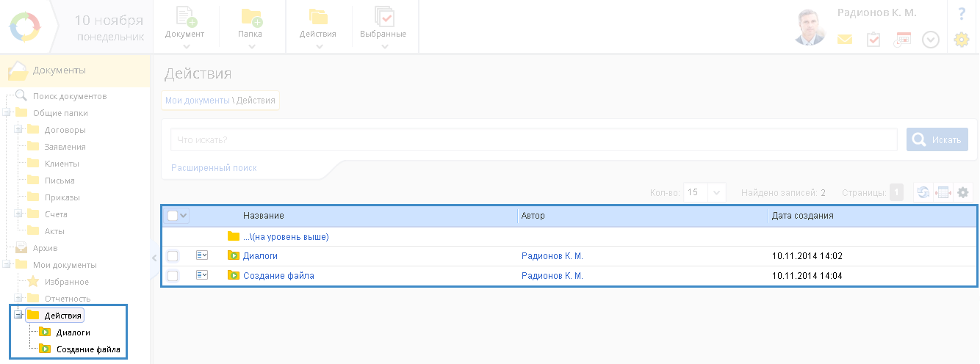Open the table settings gear icon
Screen dimensions: 980x364
(963, 192)
